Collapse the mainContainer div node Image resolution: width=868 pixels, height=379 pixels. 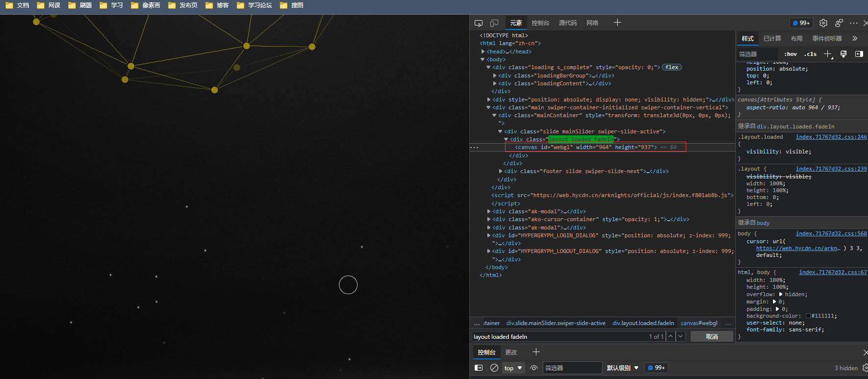pos(494,115)
